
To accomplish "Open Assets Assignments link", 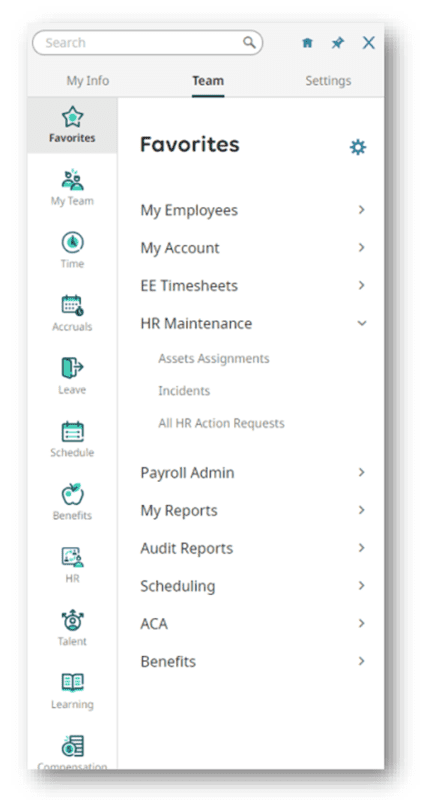I will click(x=214, y=358).
